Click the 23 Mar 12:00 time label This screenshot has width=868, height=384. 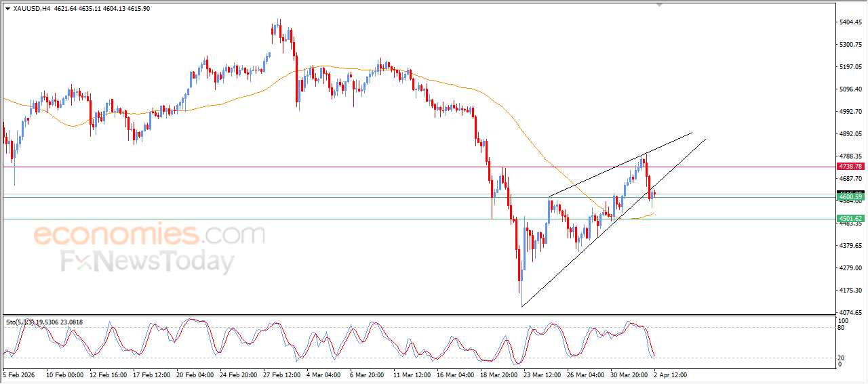tap(542, 375)
